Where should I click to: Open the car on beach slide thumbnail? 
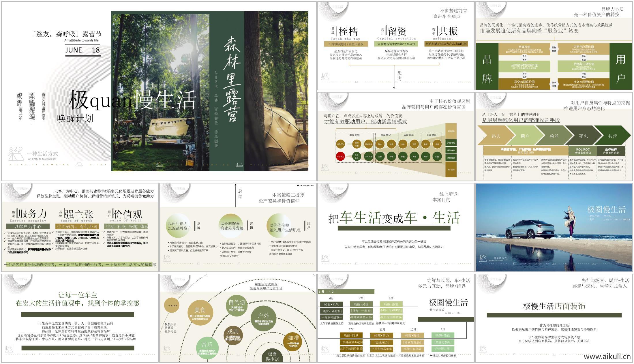coord(554,227)
